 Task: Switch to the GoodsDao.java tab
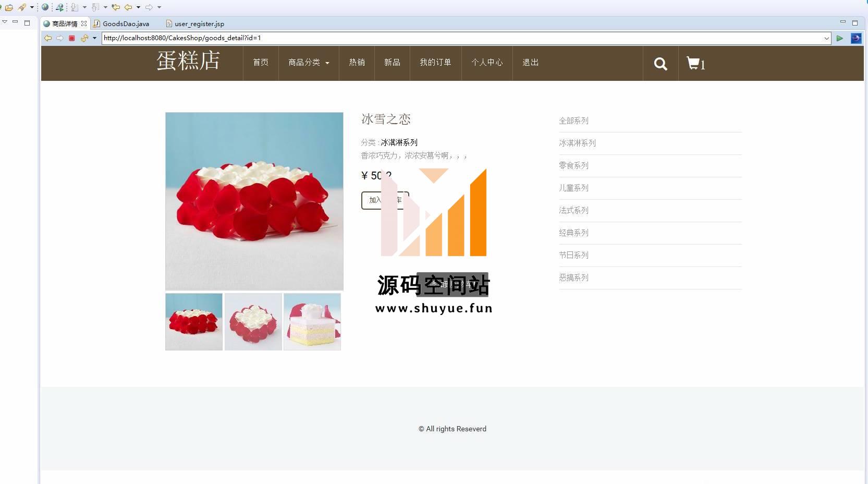[125, 23]
